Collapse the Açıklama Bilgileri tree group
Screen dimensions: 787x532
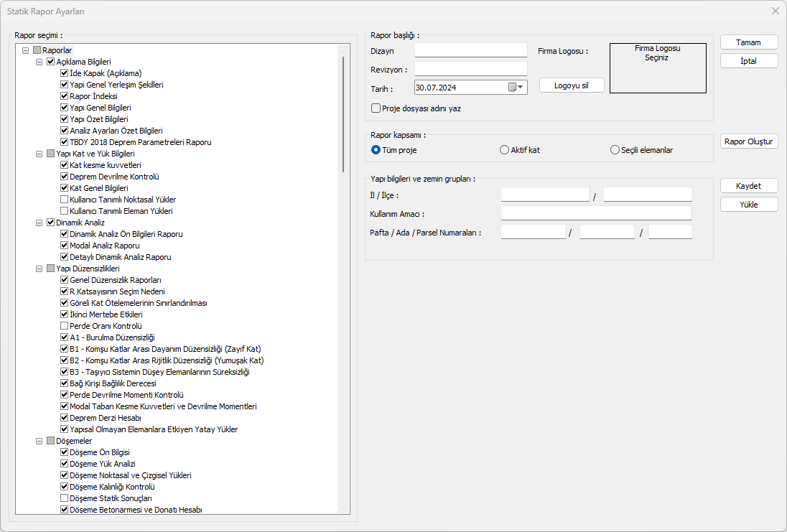click(x=39, y=62)
